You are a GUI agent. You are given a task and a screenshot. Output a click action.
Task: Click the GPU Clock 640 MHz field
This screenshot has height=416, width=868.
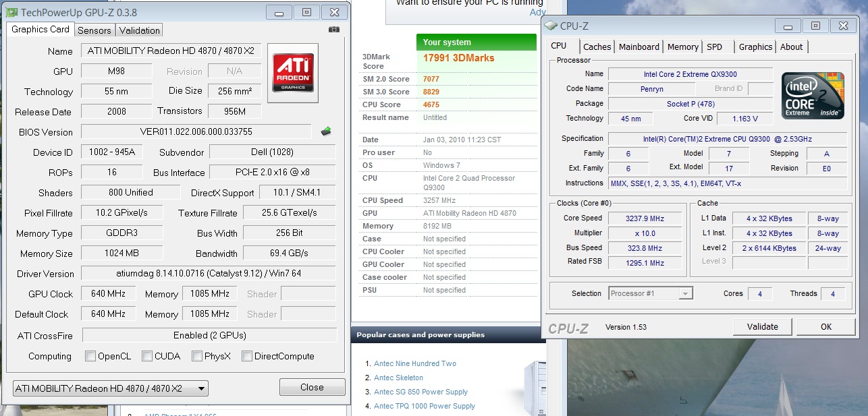pos(108,294)
